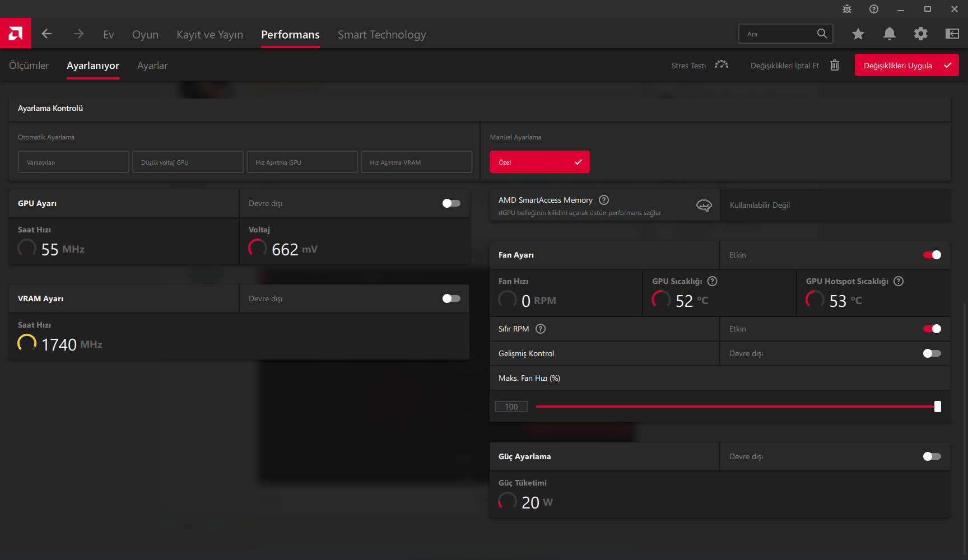Open the Ayarlar subtab
Image resolution: width=968 pixels, height=560 pixels.
[152, 66]
